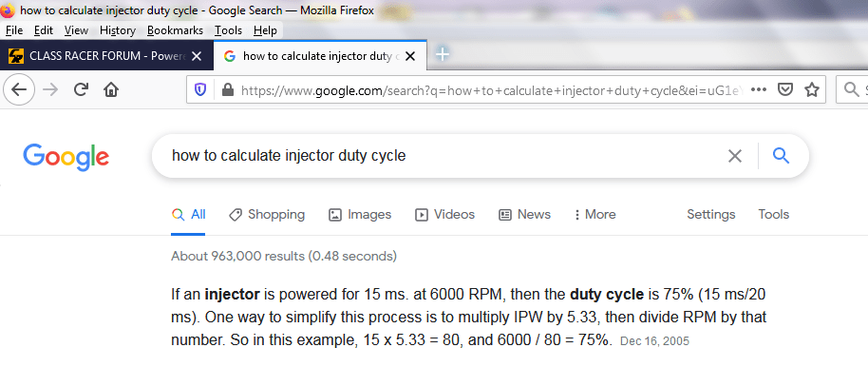
Task: Open the History menu
Action: [x=118, y=30]
